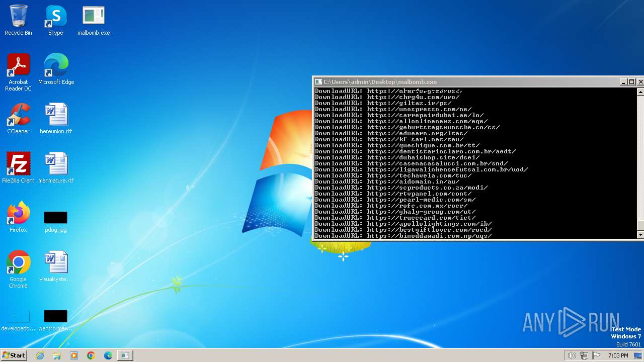Click the ligavalinhensefutsal.com.br/uod/ URL line
This screenshot has width=644, height=362.
pos(421,169)
